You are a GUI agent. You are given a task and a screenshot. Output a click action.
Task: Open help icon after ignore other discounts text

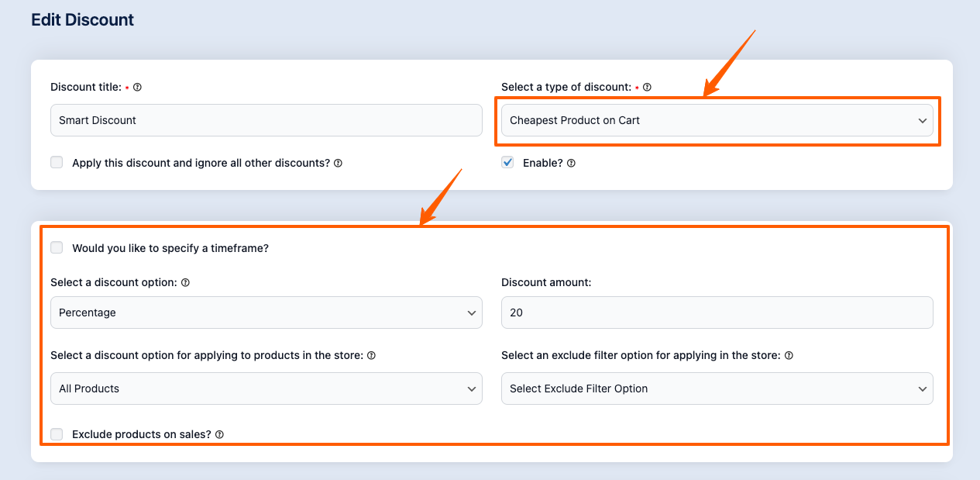click(x=338, y=164)
